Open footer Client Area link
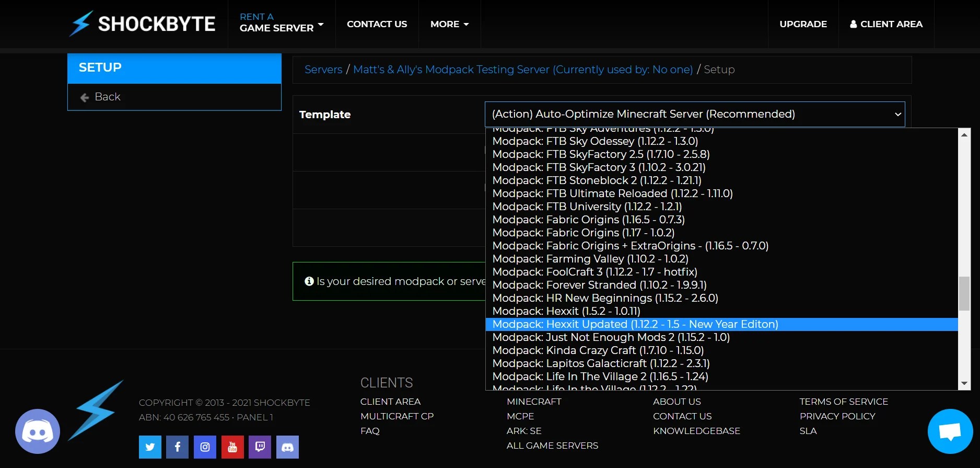Image resolution: width=980 pixels, height=468 pixels. 390,402
